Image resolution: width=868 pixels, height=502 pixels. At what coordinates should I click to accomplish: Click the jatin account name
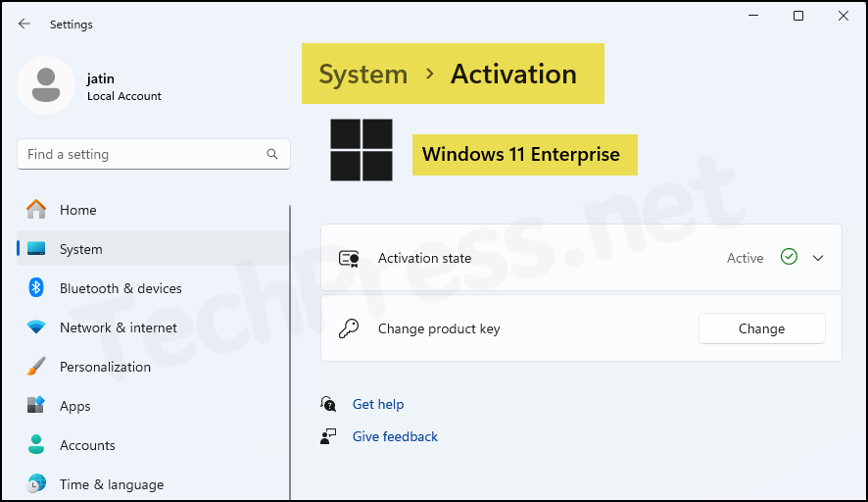[x=101, y=78]
